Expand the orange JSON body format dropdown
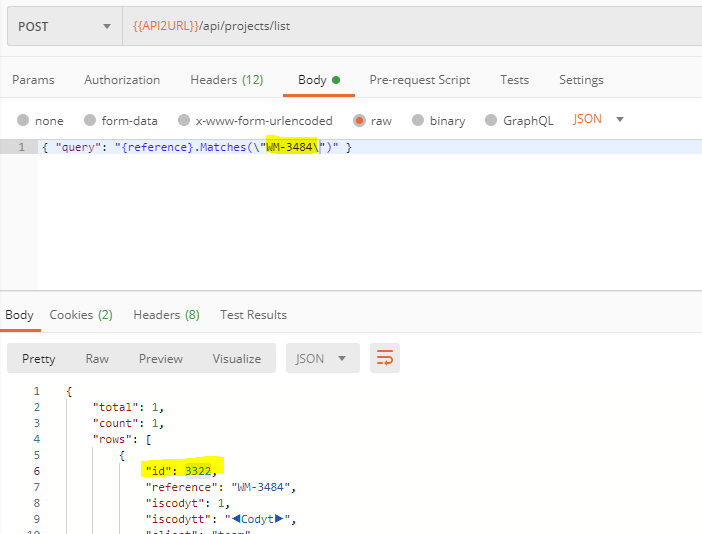702x534 pixels. click(x=598, y=119)
